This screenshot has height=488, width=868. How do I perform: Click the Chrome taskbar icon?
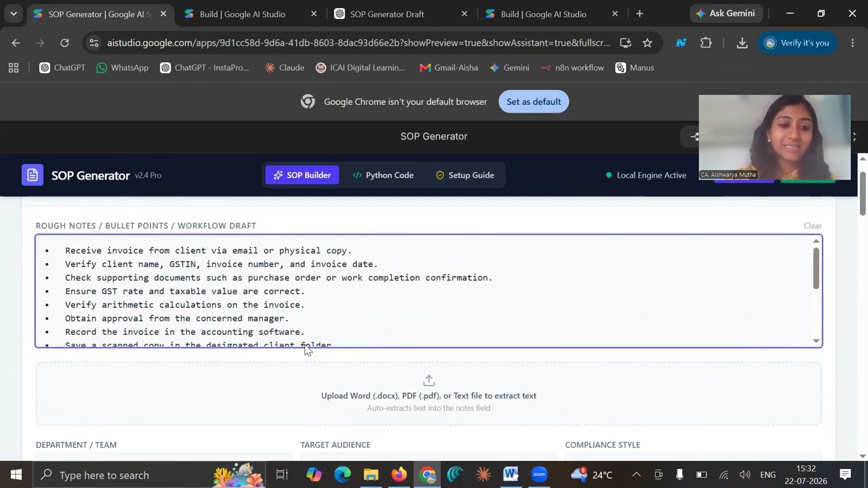point(427,474)
